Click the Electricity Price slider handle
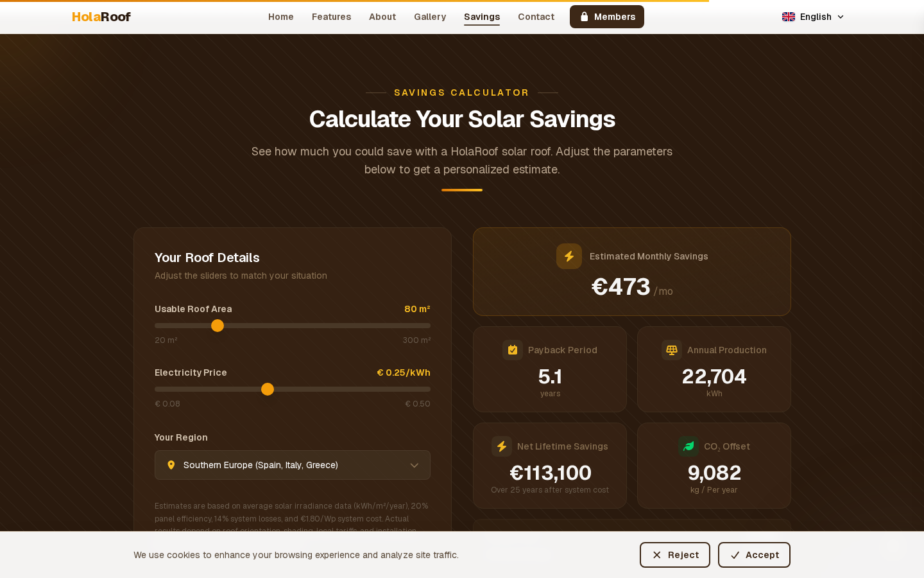 point(268,389)
